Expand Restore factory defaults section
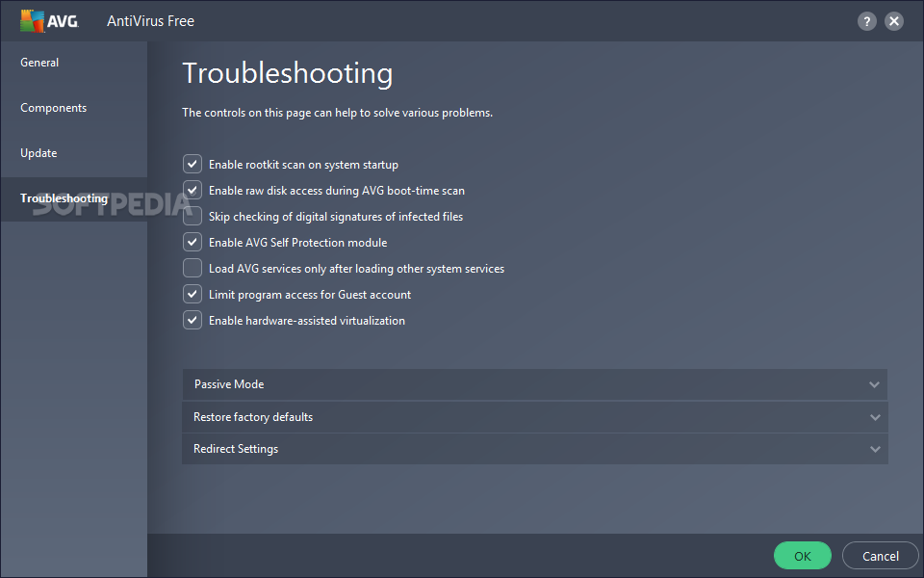Image resolution: width=924 pixels, height=578 pixels. [x=253, y=417]
